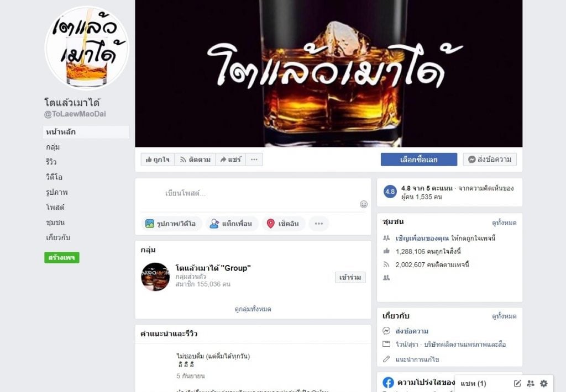Viewport: 566px width, 392px height.
Task: Open the แชร์ share button
Action: tap(230, 160)
